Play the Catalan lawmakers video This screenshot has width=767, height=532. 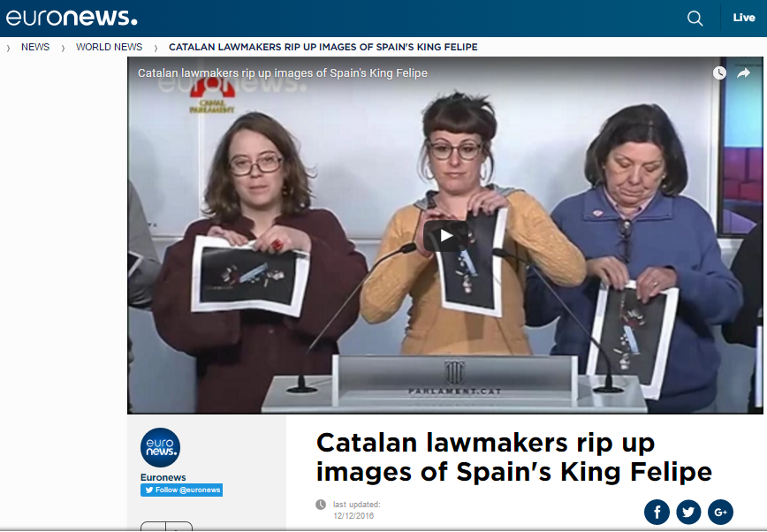click(445, 236)
